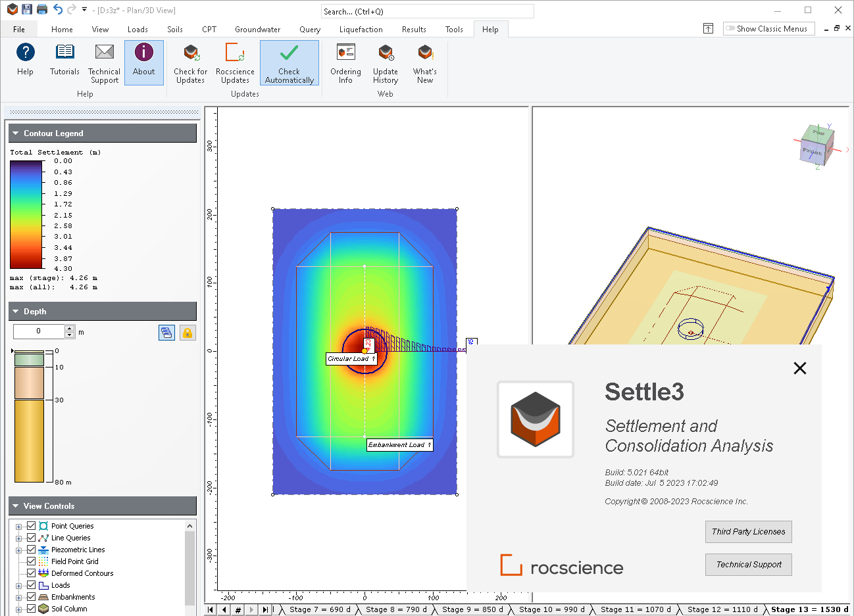Collapse the View Controls panel
854x616 pixels.
[x=15, y=506]
